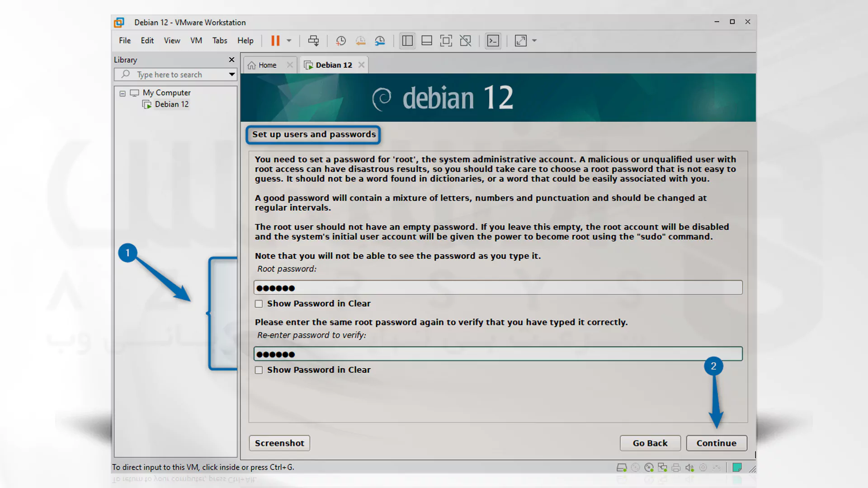Close the Debian 12 tab

tap(361, 65)
